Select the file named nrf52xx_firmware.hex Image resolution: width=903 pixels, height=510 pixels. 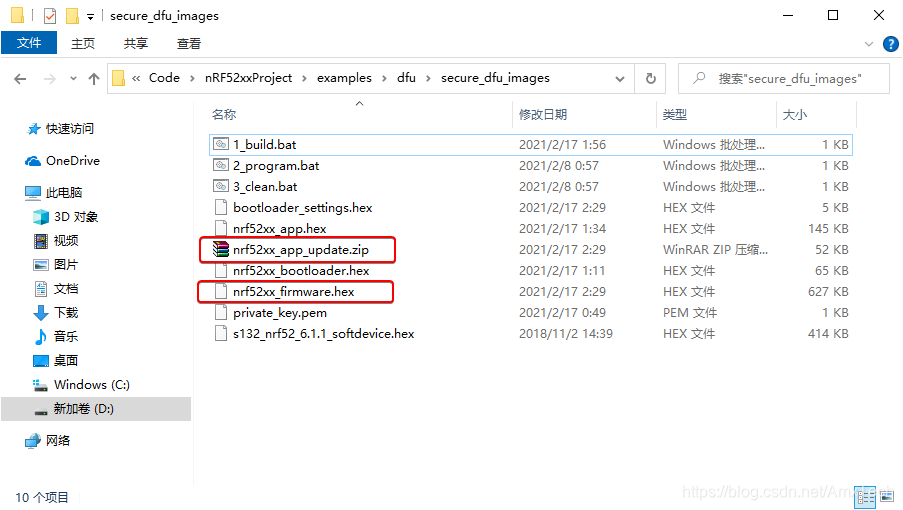[x=294, y=292]
